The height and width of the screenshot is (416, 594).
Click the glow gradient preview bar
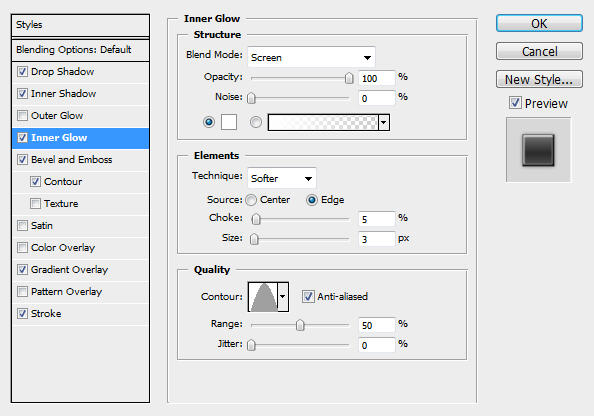tap(323, 122)
